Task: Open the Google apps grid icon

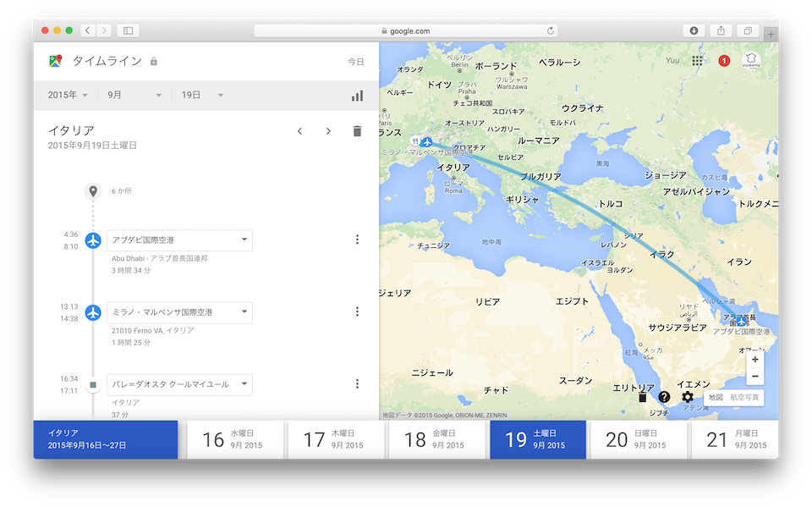Action: click(x=697, y=61)
